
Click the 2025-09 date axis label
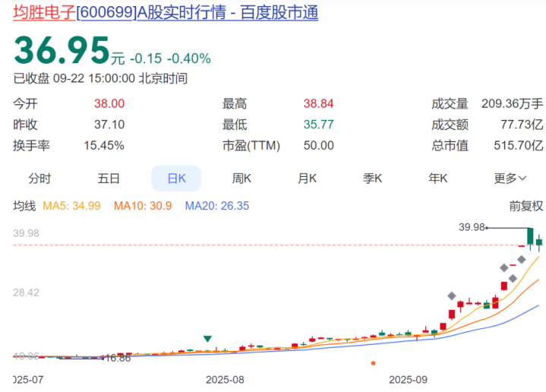pos(408,379)
